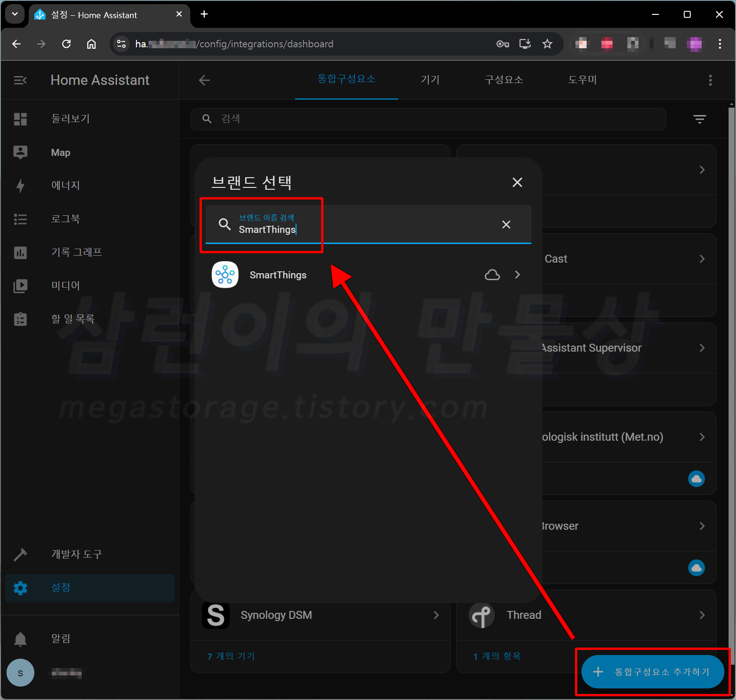
Task: Focus the 브랜드 이름 검색 field
Action: pyautogui.click(x=368, y=225)
